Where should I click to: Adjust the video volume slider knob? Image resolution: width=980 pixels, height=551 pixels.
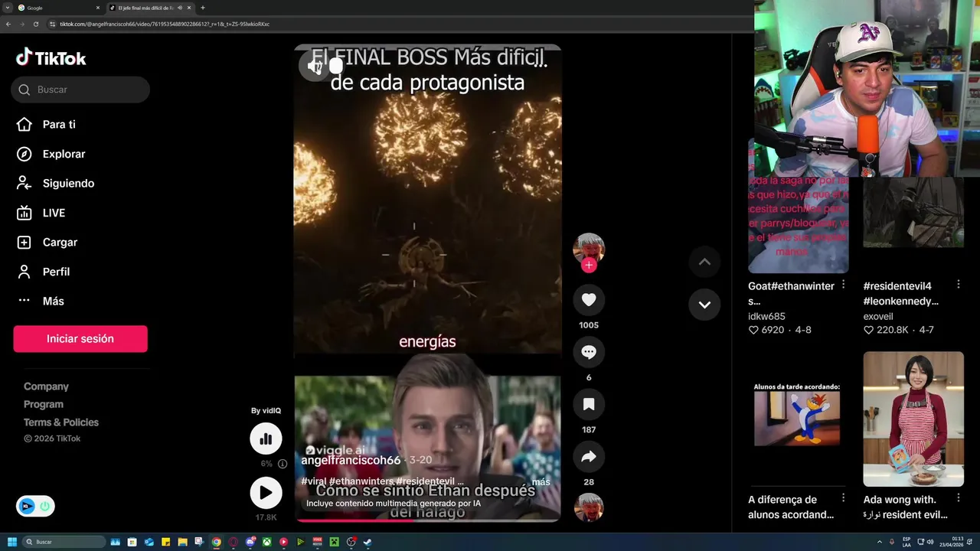pyautogui.click(x=335, y=67)
